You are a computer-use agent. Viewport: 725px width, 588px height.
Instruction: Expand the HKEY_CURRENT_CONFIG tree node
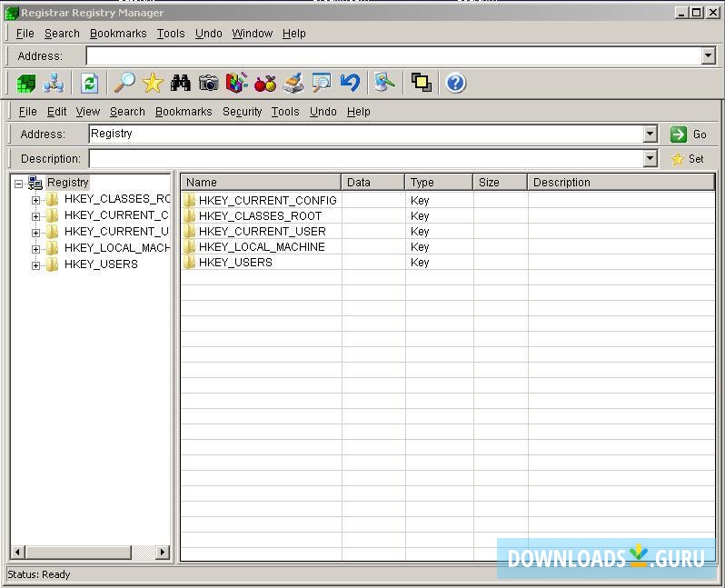35,216
